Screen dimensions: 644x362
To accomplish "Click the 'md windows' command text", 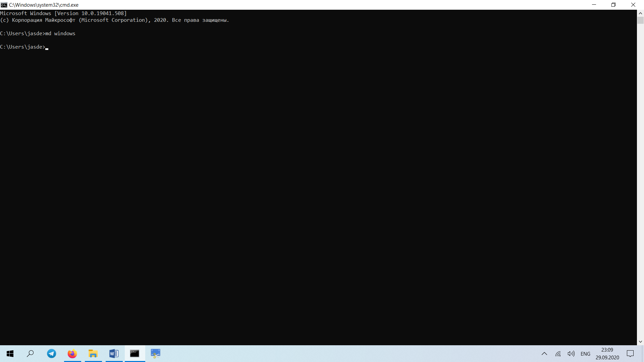I will pyautogui.click(x=60, y=34).
